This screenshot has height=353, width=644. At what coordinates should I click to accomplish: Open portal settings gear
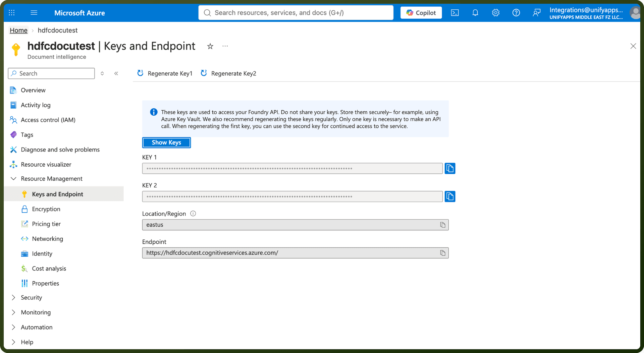pos(496,13)
